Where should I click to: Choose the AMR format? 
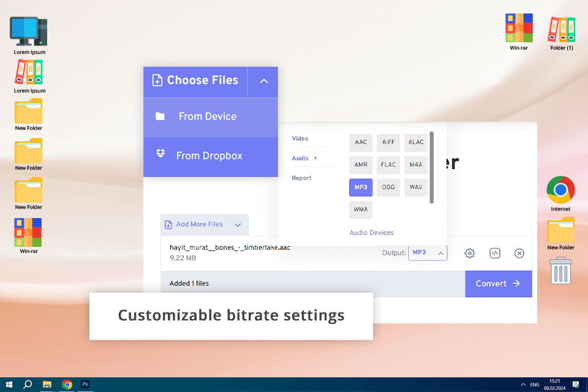pyautogui.click(x=361, y=165)
